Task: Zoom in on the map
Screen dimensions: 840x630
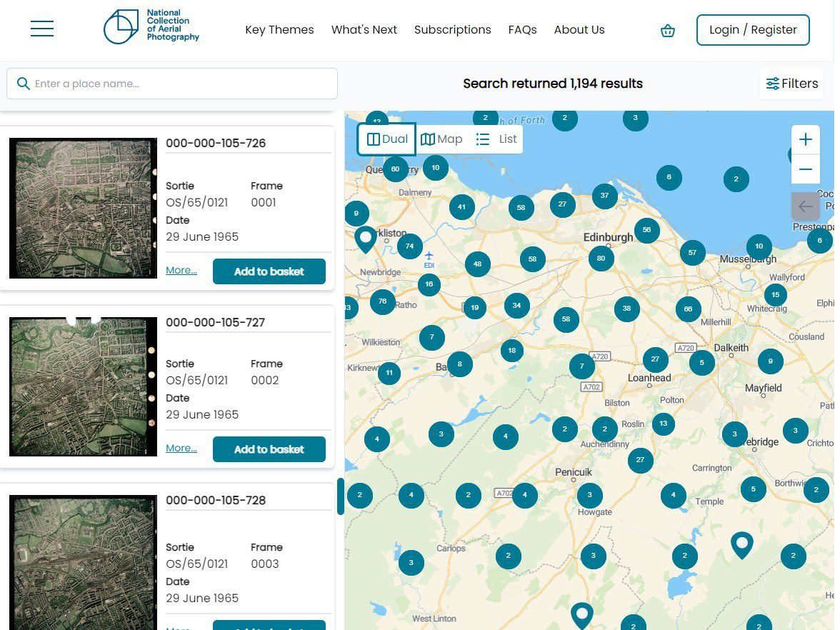Action: click(806, 139)
